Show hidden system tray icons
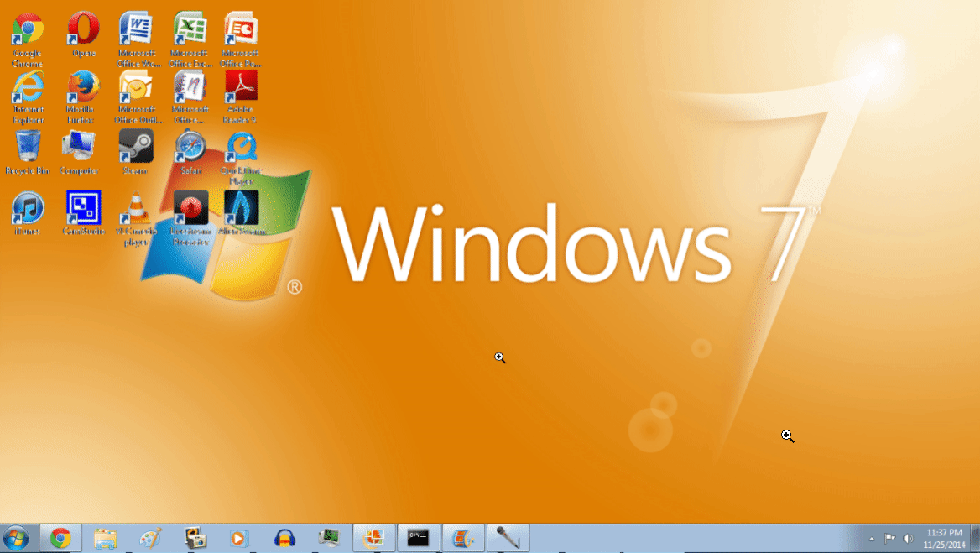This screenshot has width=980, height=553. pyautogui.click(x=872, y=539)
